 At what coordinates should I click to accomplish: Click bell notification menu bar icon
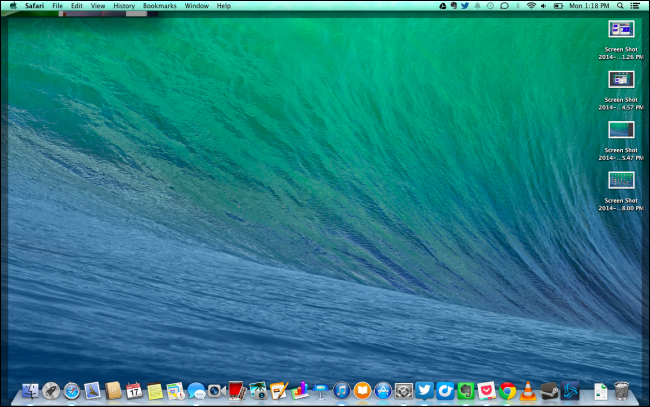pos(478,6)
